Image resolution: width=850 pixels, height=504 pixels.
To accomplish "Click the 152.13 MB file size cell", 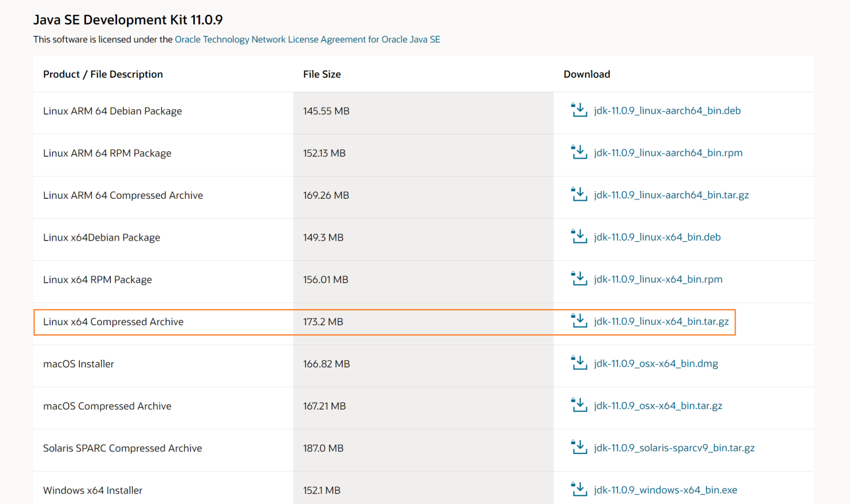I will click(423, 155).
